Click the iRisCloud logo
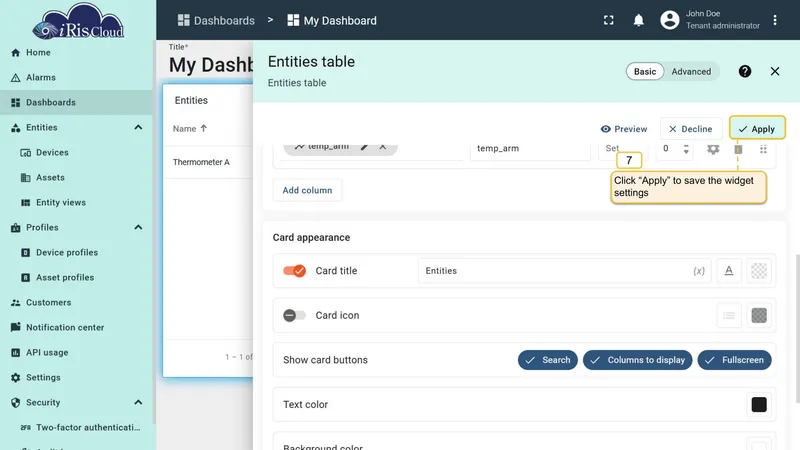This screenshot has width=800, height=450. tap(78, 21)
